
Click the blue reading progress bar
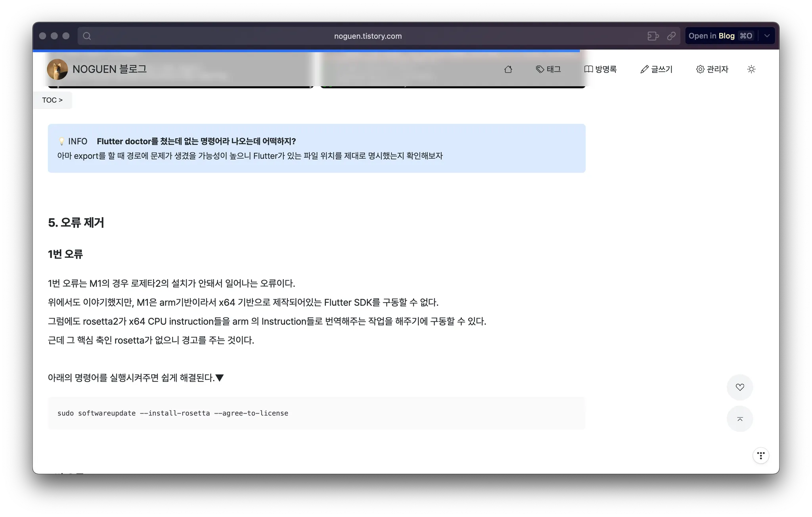(x=306, y=51)
